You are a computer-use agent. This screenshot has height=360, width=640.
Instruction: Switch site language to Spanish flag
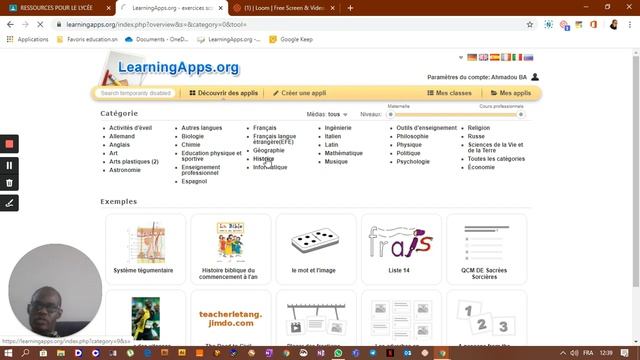[495, 58]
